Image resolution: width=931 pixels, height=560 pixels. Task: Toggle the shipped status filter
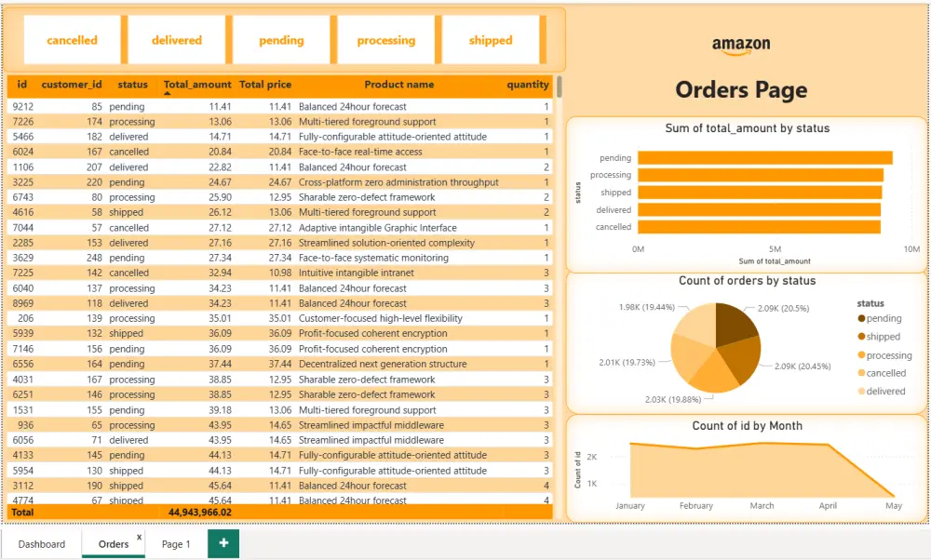(x=492, y=40)
